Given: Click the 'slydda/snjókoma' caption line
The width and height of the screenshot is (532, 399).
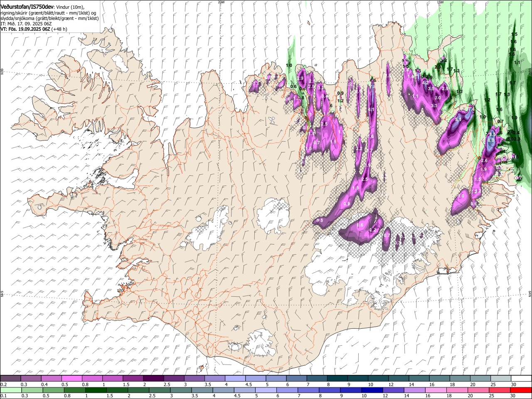Looking at the screenshot, I should click(x=49, y=18).
